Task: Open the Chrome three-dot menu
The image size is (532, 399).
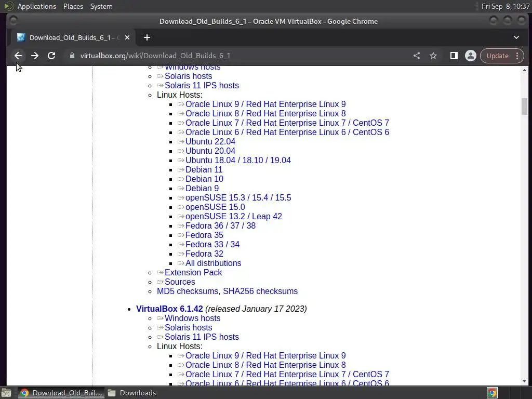Action: [517, 56]
